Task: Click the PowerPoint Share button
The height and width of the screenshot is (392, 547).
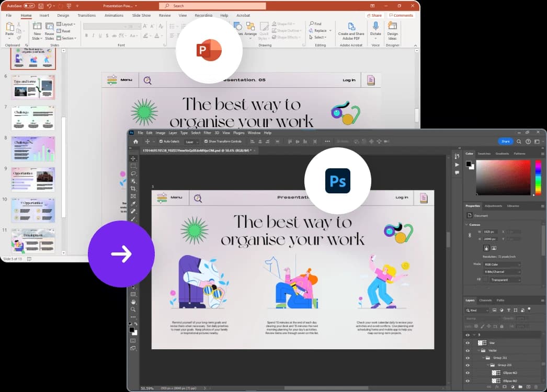Action: [x=374, y=15]
